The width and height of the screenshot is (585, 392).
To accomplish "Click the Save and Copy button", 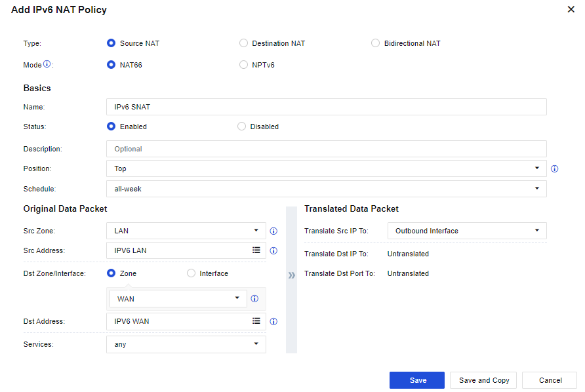I will click(483, 380).
